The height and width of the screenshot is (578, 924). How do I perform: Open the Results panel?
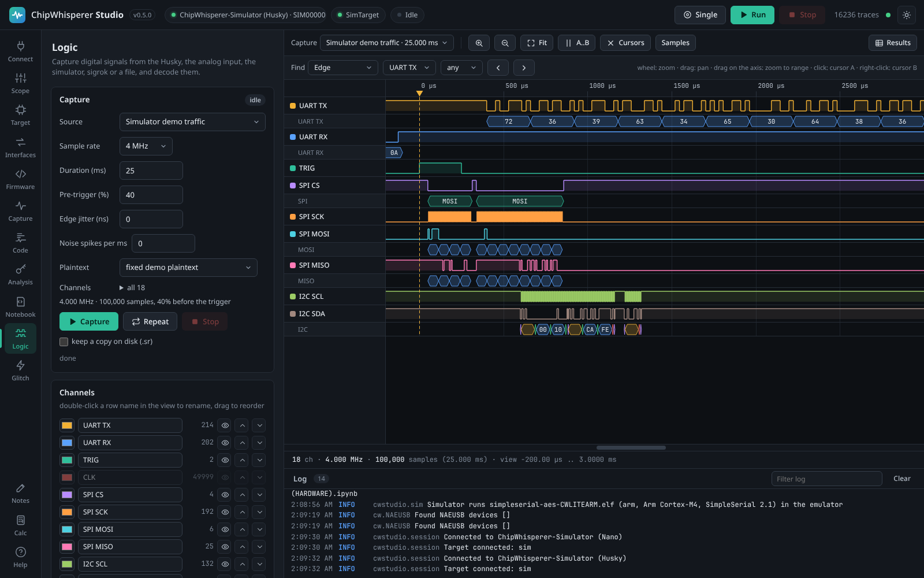tap(893, 43)
